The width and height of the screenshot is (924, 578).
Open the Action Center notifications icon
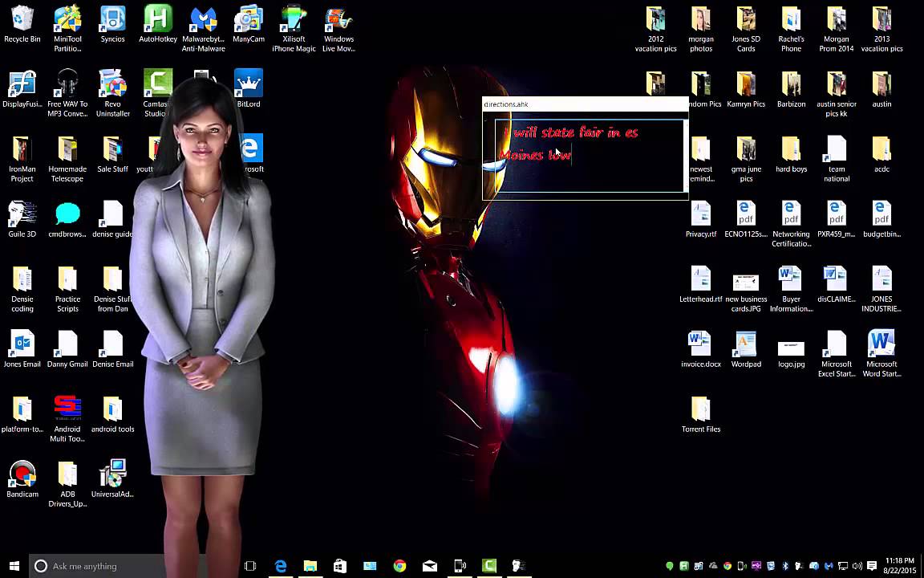872,566
